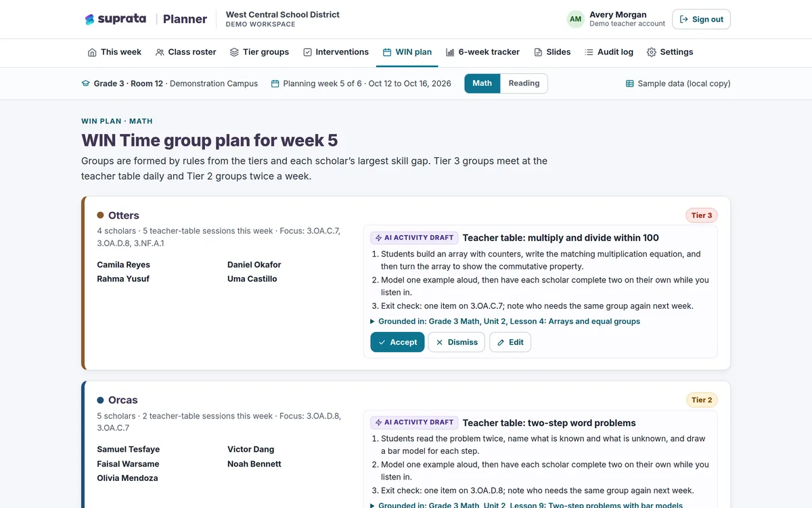
Task: Open the Settings tab
Action: coord(670,52)
